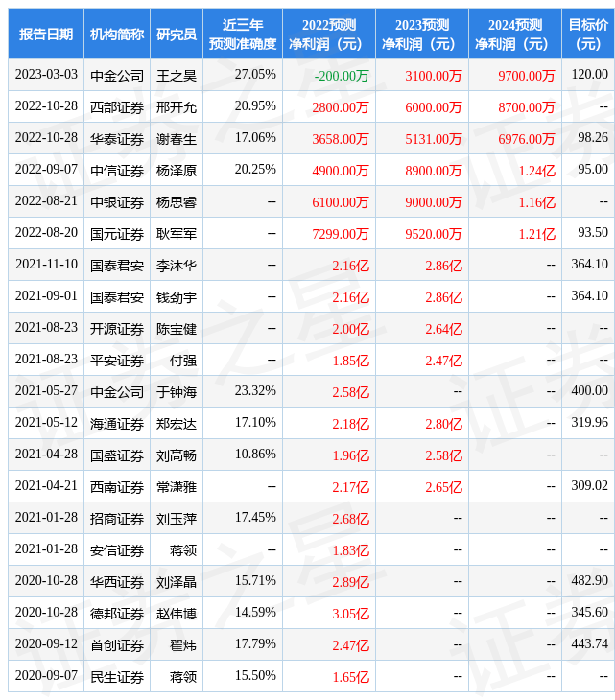Click researcher 邢开允

(x=177, y=107)
